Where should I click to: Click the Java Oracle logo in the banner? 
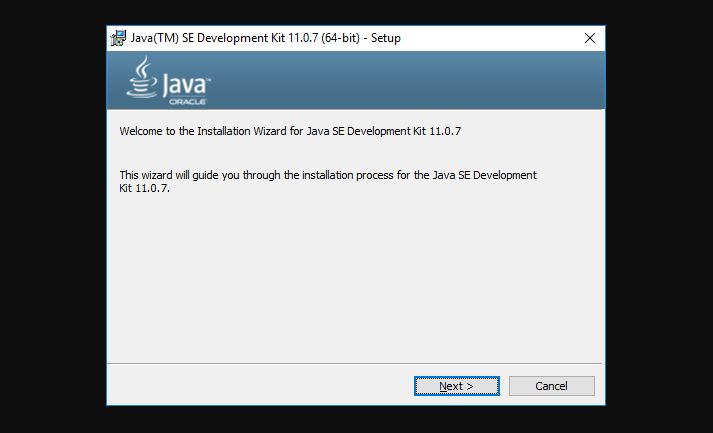[x=168, y=81]
